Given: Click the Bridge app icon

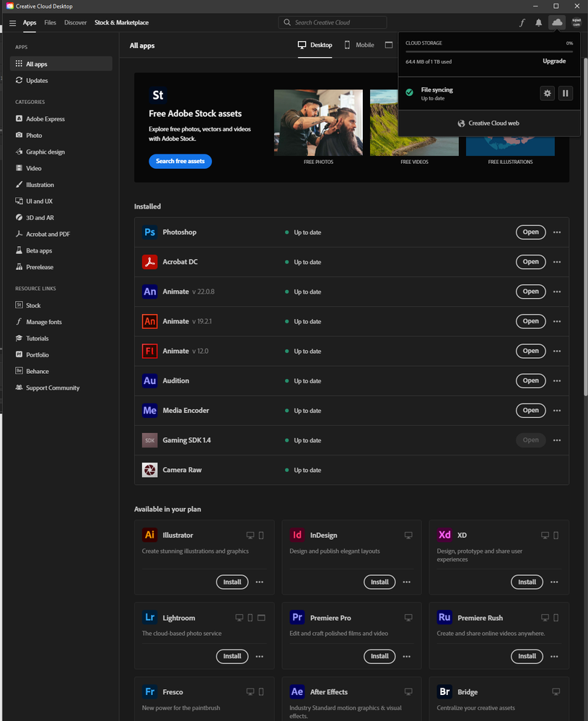Looking at the screenshot, I should pyautogui.click(x=444, y=691).
